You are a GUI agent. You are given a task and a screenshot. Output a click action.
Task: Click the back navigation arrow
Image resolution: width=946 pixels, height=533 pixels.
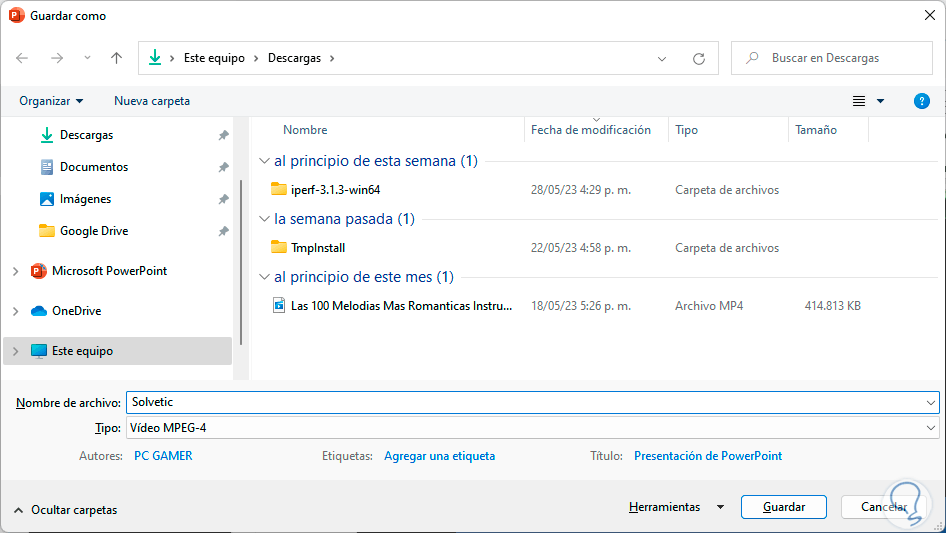(22, 58)
